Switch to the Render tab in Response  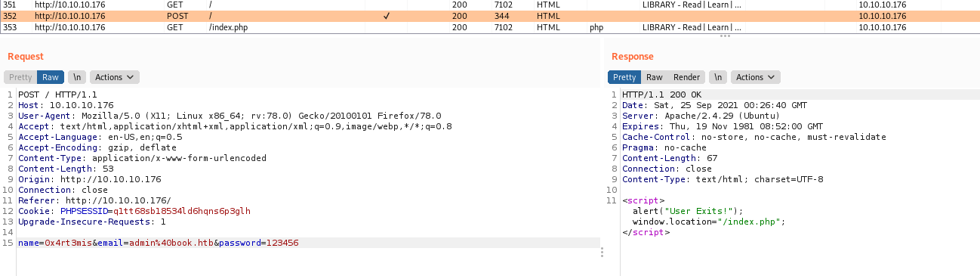[687, 77]
